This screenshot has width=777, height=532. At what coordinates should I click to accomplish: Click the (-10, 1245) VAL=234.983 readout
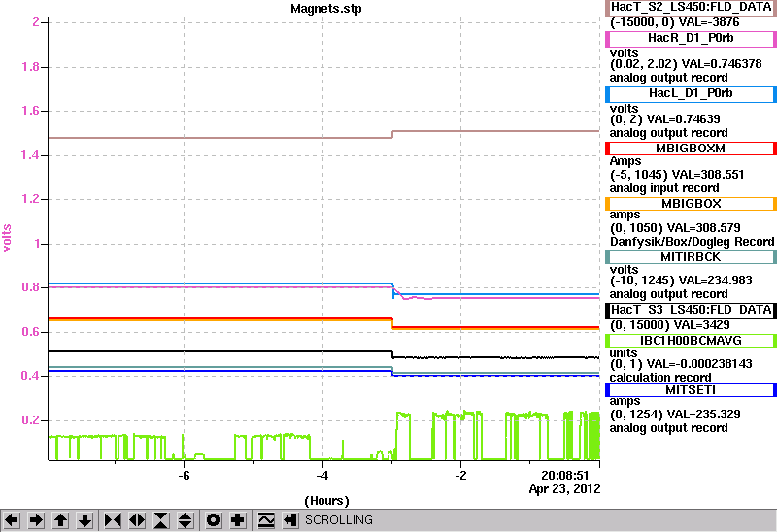[x=681, y=281]
